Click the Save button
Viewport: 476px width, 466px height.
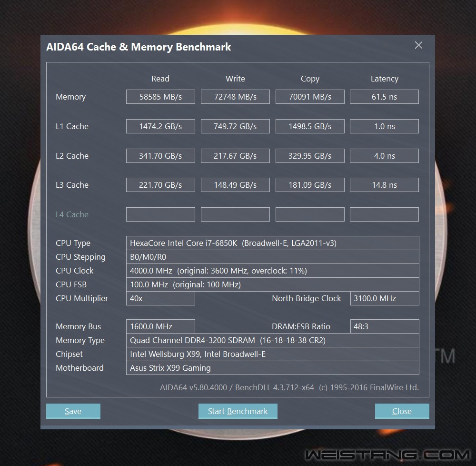click(x=73, y=411)
